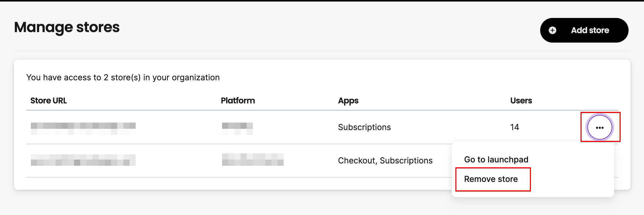Click the Apps column header
This screenshot has width=644, height=215.
(x=348, y=101)
